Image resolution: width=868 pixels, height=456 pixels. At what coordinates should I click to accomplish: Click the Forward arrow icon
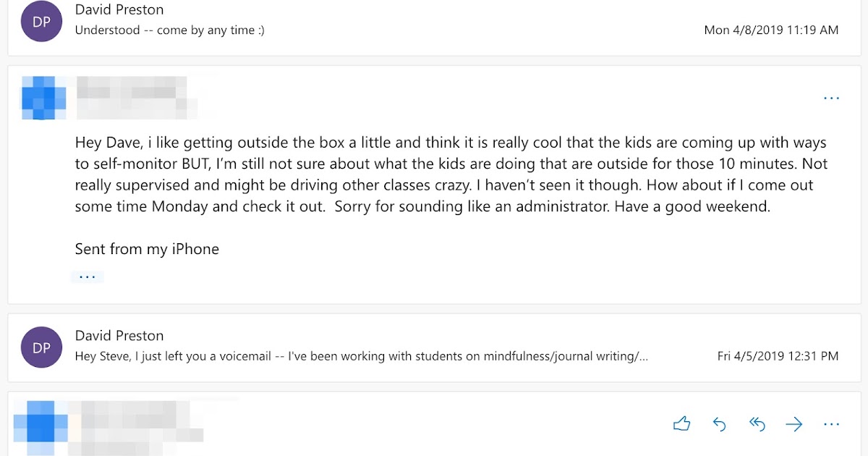pos(794,424)
